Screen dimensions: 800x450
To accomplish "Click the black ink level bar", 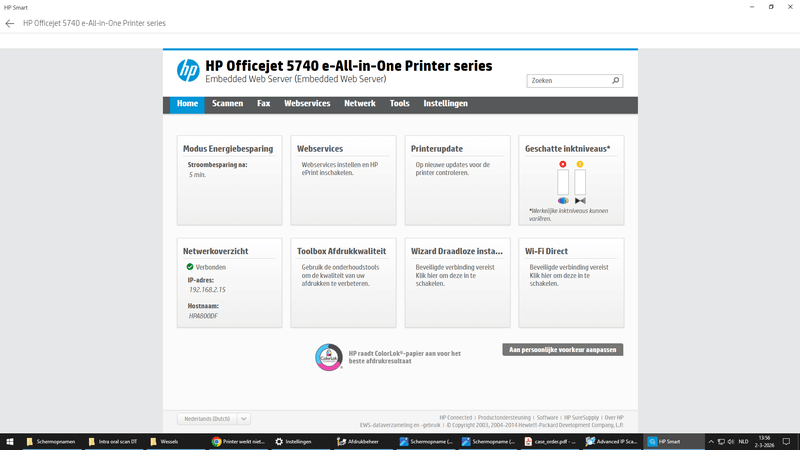I will [x=580, y=182].
